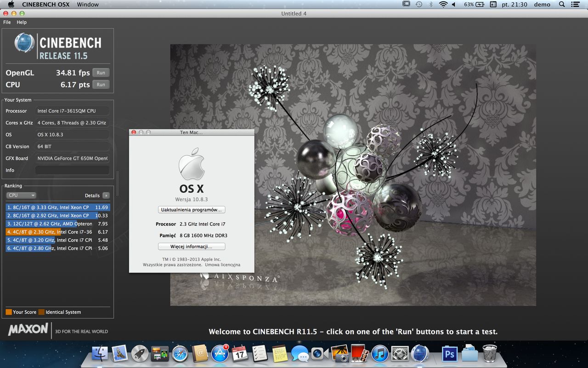Launch Safari compass icon in dock
Image resolution: width=588 pixels, height=368 pixels.
click(180, 353)
